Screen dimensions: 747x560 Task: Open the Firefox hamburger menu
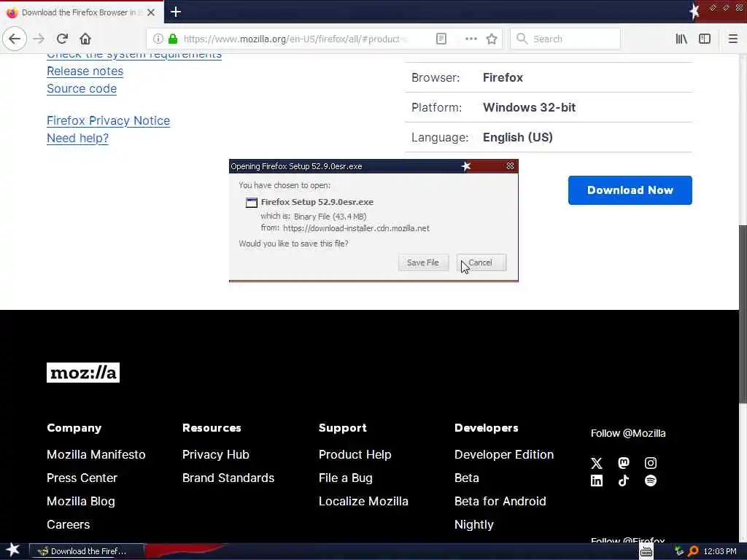732,39
